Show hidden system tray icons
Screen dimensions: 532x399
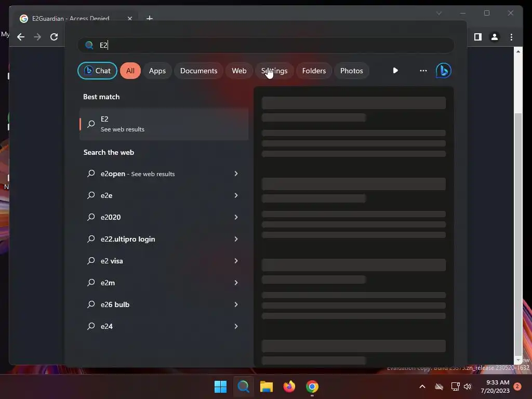422,387
